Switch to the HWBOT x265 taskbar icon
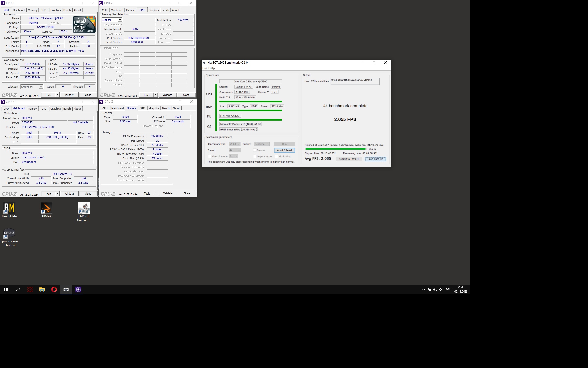The image size is (588, 368). pos(66,289)
